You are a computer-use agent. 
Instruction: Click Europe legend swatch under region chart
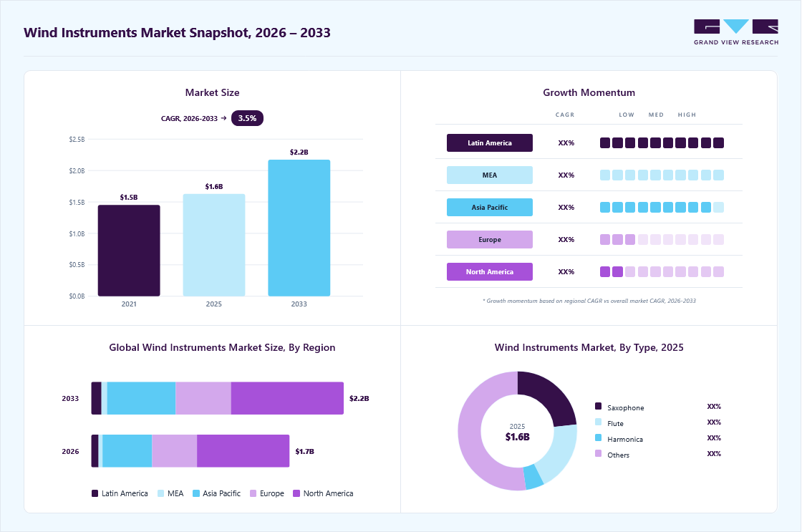[x=253, y=493]
